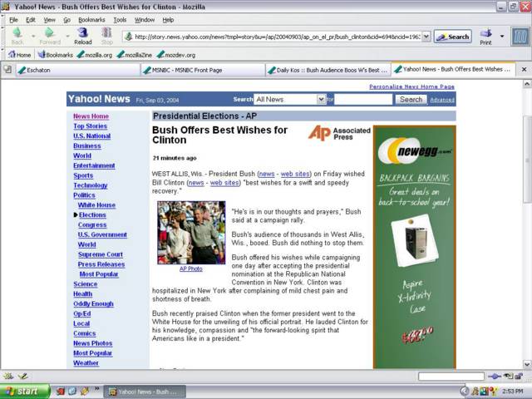Viewport: 532px width, 399px height.
Task: Open the Go menu
Action: click(66, 20)
